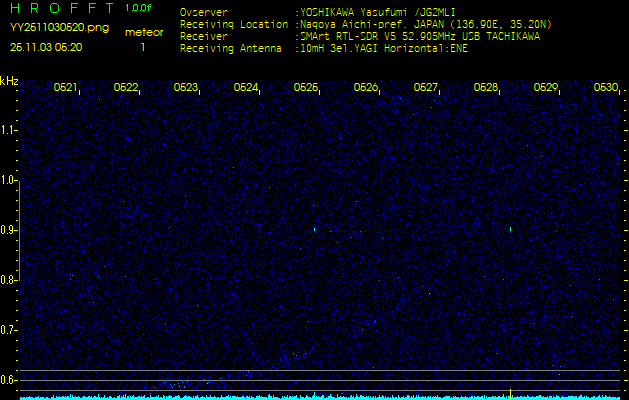Click the 26.11.03 05:20 date stamp
Image resolution: width=629 pixels, height=400 pixels.
[x=46, y=46]
